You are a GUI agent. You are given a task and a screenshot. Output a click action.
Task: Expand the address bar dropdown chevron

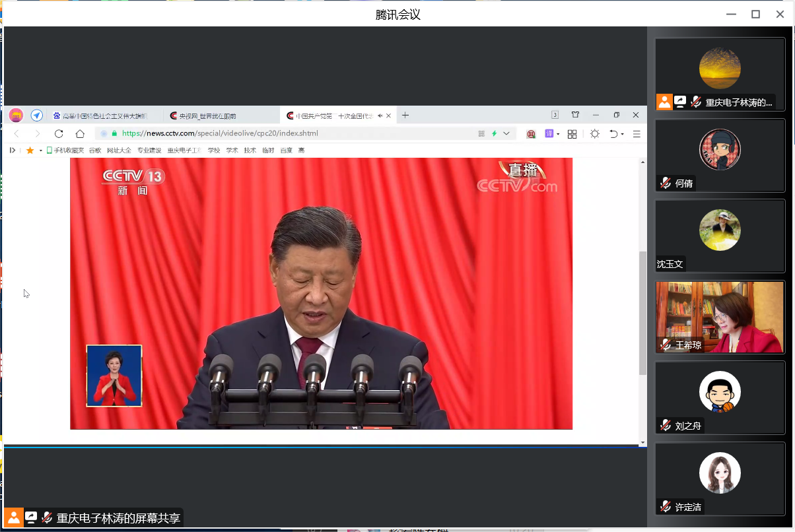(x=506, y=133)
